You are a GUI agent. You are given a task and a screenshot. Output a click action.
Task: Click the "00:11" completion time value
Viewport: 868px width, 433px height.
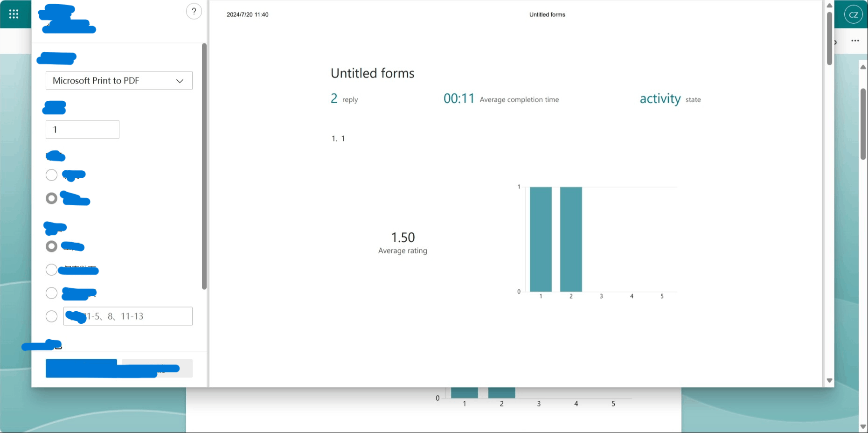(459, 98)
